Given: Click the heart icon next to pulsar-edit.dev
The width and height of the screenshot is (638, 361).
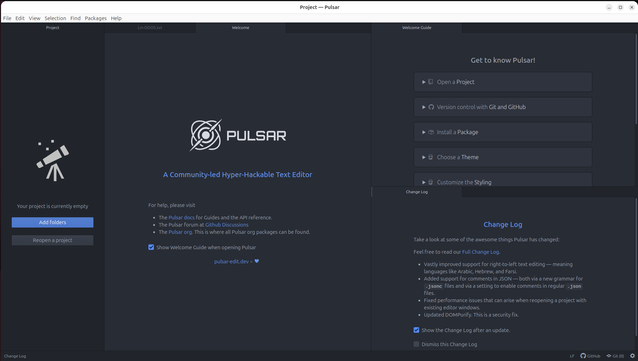Looking at the screenshot, I should pyautogui.click(x=256, y=261).
